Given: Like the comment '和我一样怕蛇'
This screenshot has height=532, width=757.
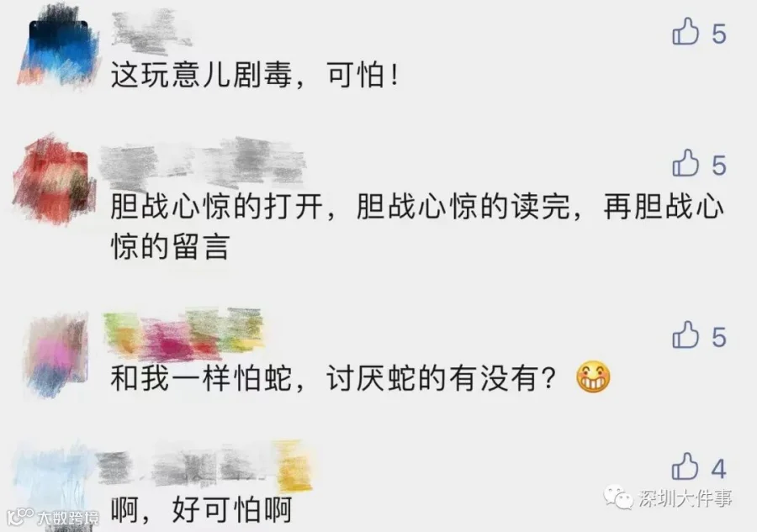Looking at the screenshot, I should pos(686,334).
